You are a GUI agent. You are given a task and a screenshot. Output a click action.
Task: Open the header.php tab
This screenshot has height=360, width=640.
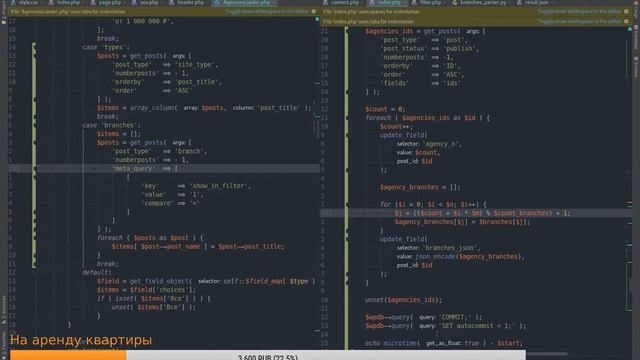187,2
